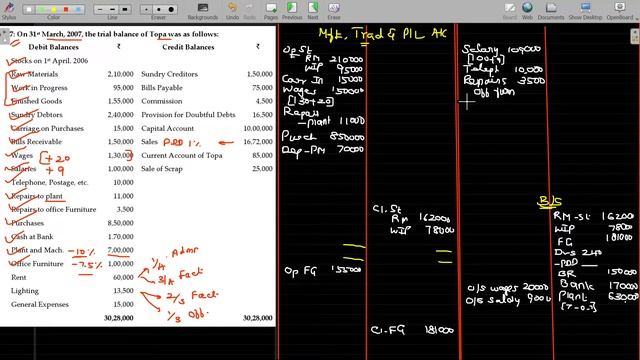Choose the thick line width

click(x=124, y=9)
